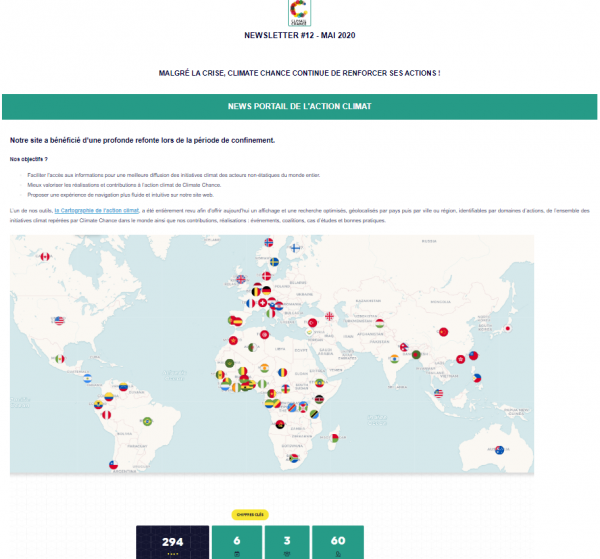The height and width of the screenshot is (559, 600).
Task: Select the Cyprus flag marker
Action: [309, 332]
